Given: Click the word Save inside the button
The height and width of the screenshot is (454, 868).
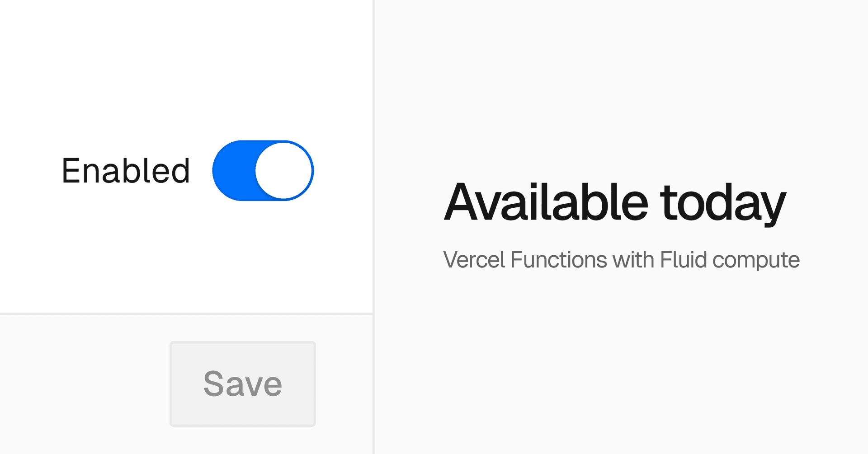Looking at the screenshot, I should (x=243, y=384).
